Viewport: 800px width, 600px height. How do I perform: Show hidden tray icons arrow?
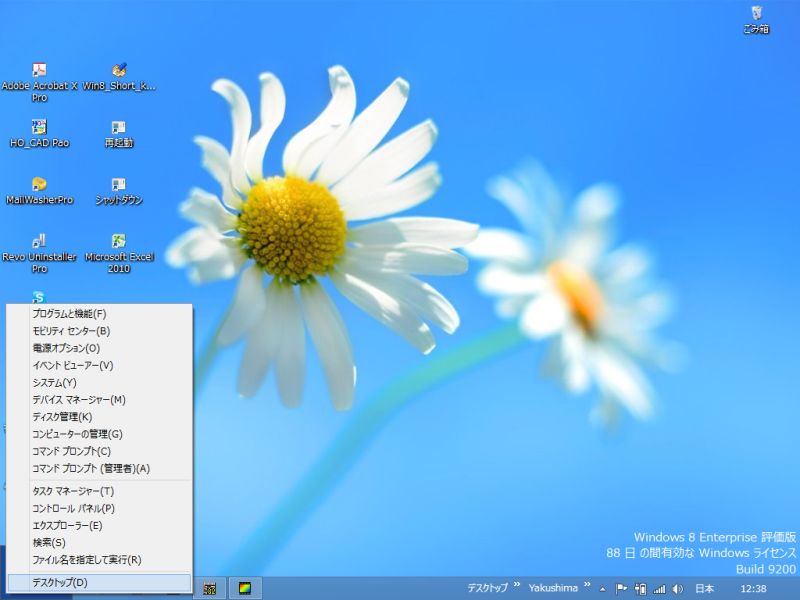click(x=603, y=589)
